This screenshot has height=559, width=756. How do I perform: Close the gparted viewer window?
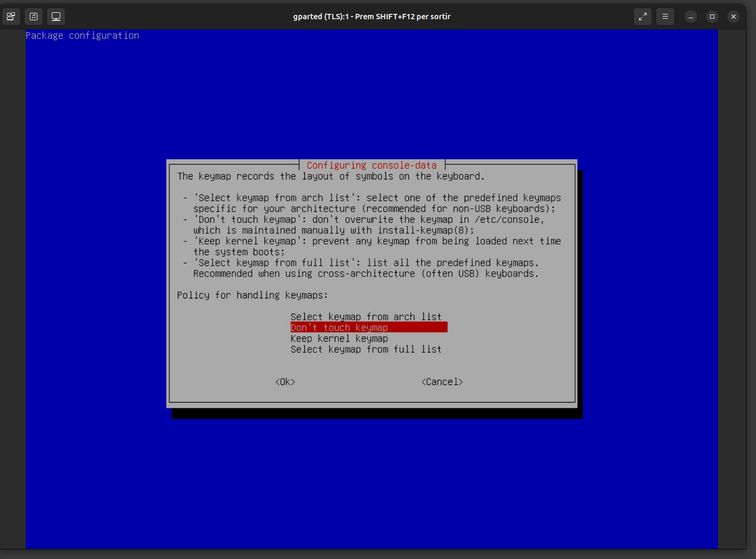(734, 17)
